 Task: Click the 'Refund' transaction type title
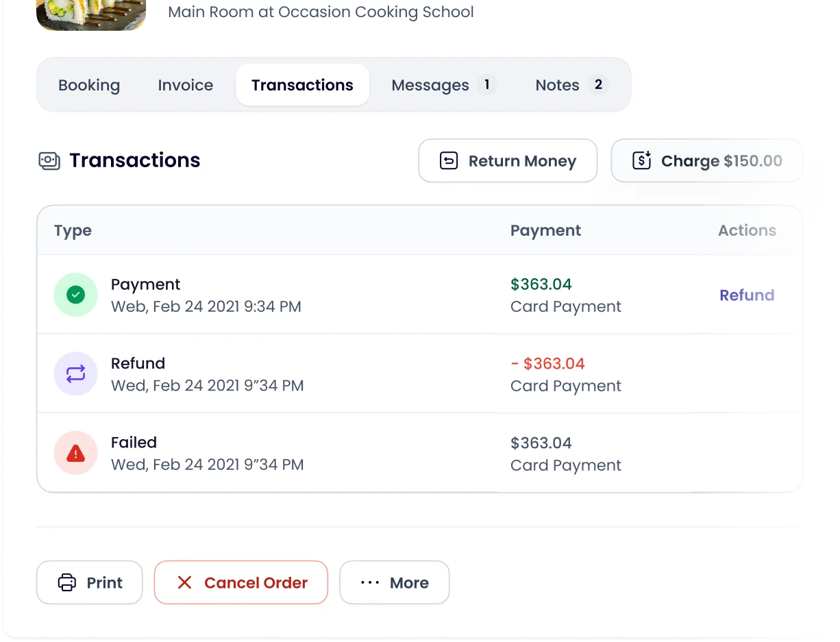138,363
